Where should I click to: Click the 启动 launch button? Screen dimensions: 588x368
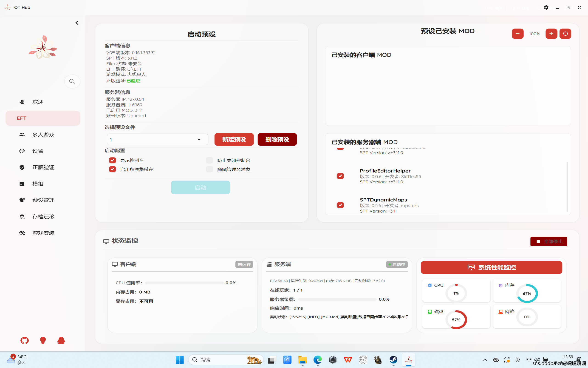pos(201,187)
